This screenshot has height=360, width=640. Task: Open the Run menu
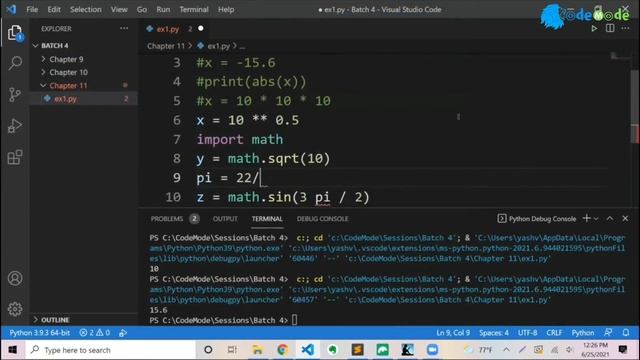point(163,9)
